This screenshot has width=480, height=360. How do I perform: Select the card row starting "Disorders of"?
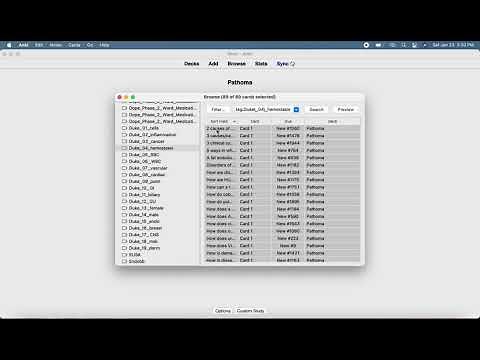click(x=283, y=165)
